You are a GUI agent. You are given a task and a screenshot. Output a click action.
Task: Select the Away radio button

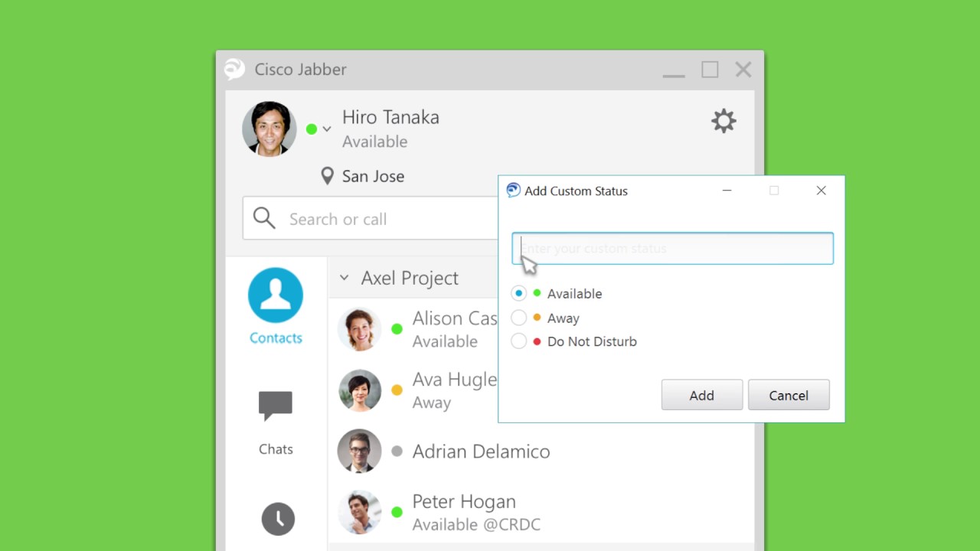point(519,318)
